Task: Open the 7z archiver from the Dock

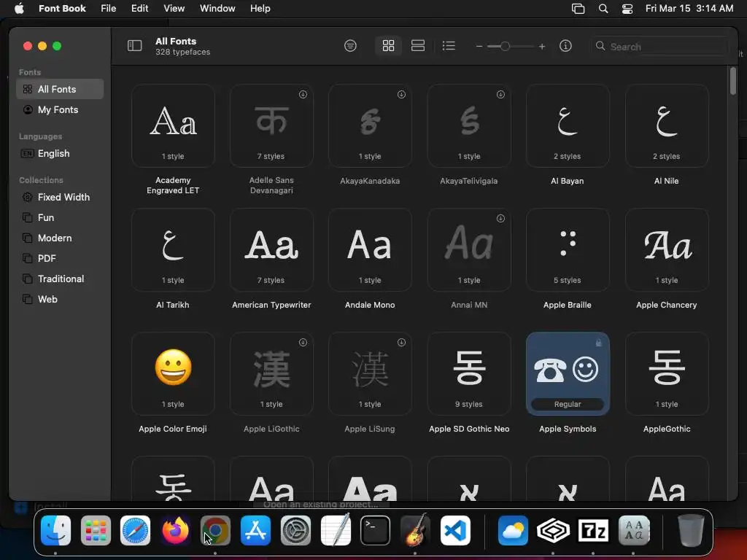Action: pyautogui.click(x=593, y=530)
